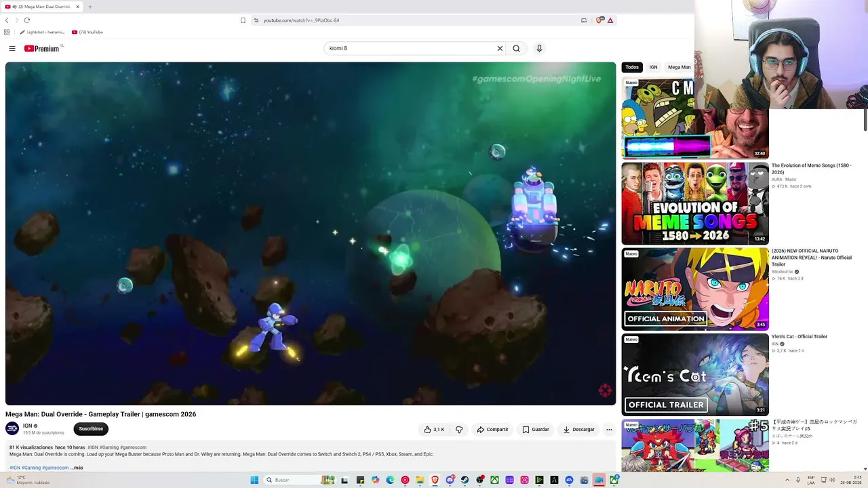Close the Mega Man: Dual Override tab

coord(77,7)
